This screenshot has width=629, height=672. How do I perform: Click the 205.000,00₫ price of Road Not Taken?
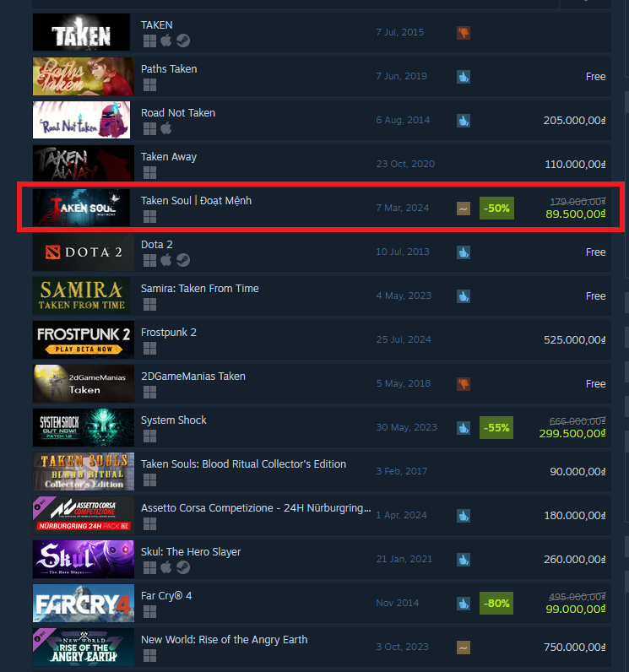click(574, 121)
